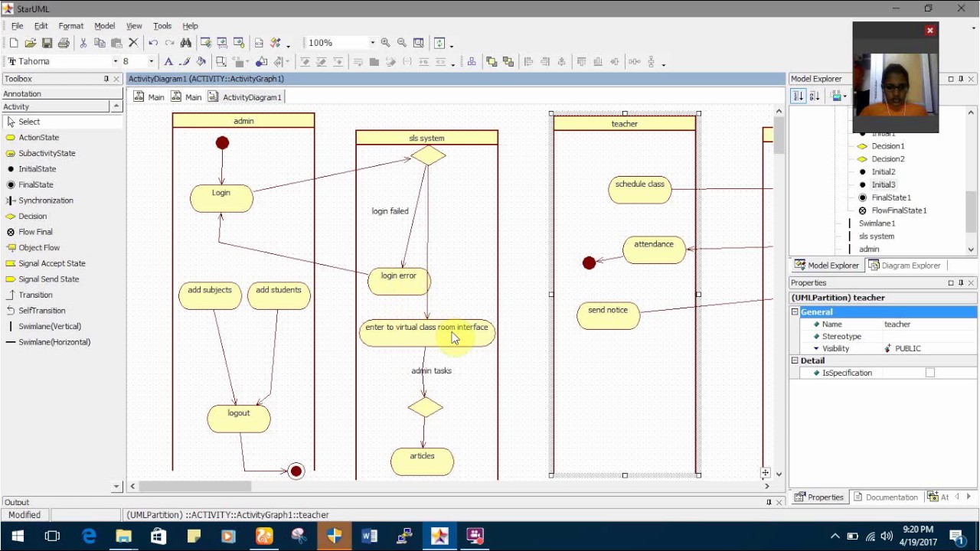
Task: Pick the ActionState tool in Toolbox
Action: (39, 138)
